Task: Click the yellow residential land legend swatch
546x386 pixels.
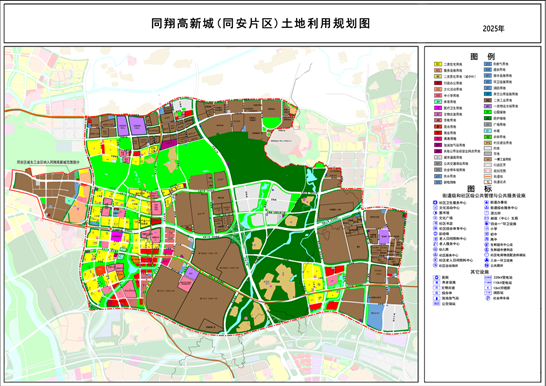Action: [x=438, y=64]
